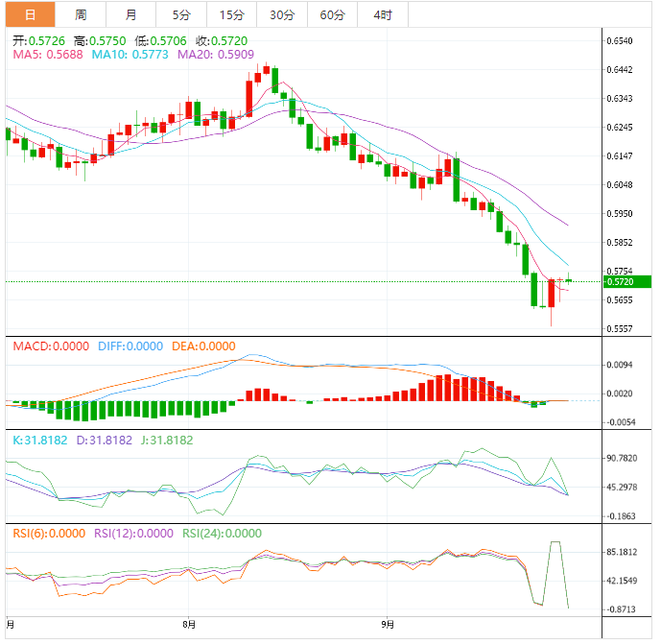This screenshot has height=644, width=661.
Task: Switch to the 5分 chart tab
Action: pos(181,14)
